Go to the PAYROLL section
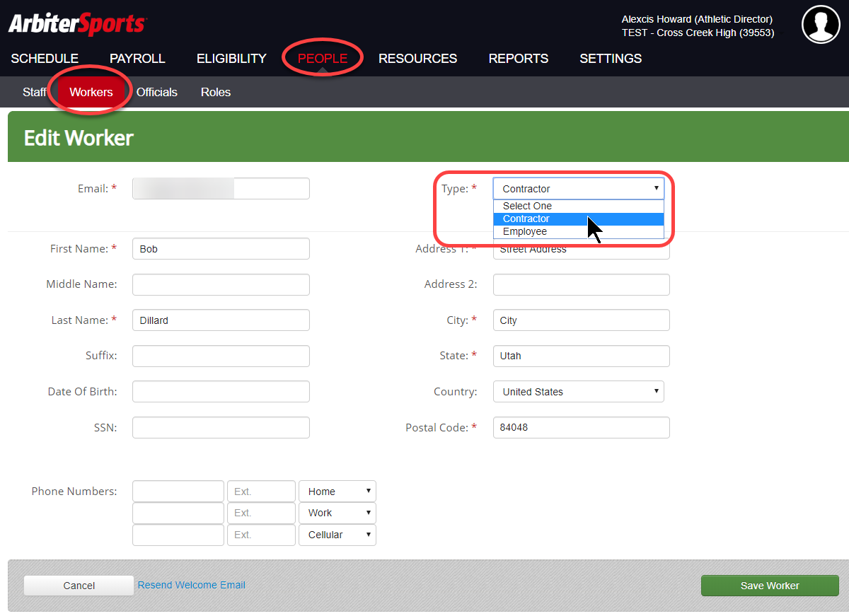 pos(137,59)
